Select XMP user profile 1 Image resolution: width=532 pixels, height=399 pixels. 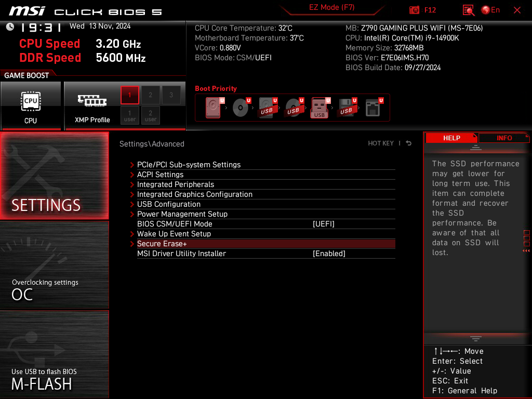(x=129, y=115)
